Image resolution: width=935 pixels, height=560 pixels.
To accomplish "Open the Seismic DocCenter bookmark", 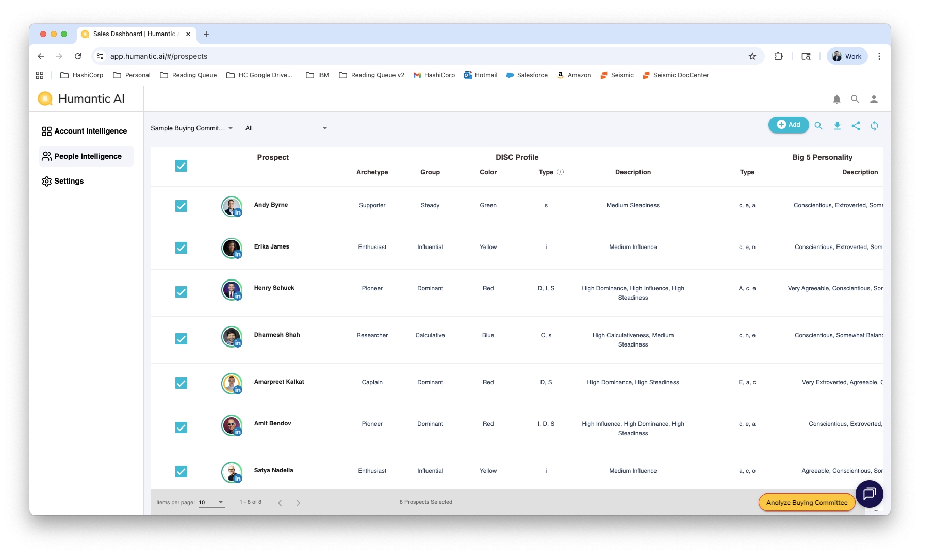I will [x=676, y=75].
